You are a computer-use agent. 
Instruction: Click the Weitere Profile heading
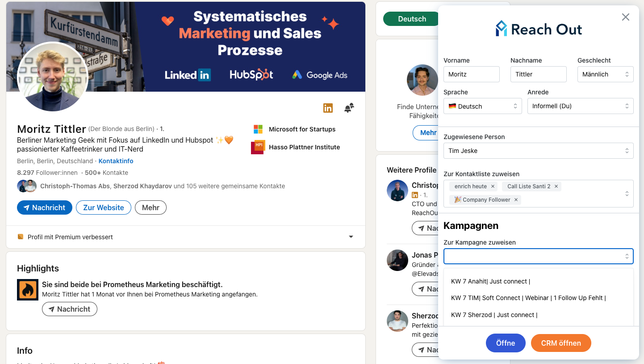point(411,170)
